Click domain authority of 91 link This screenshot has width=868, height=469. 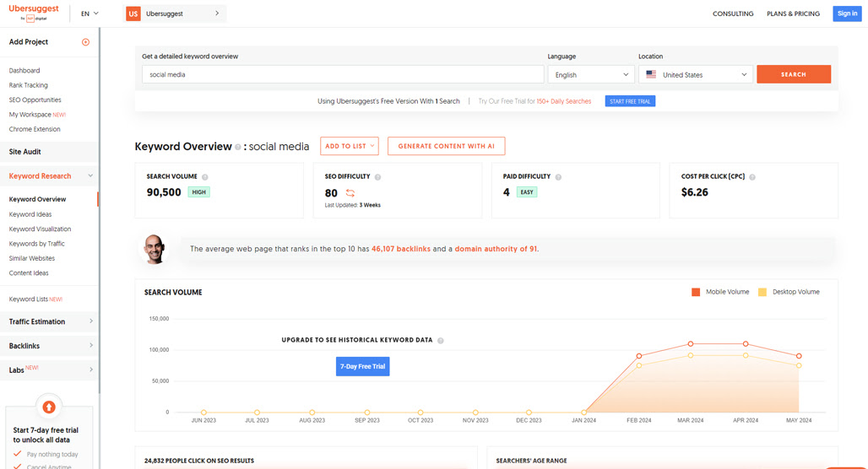tap(496, 249)
